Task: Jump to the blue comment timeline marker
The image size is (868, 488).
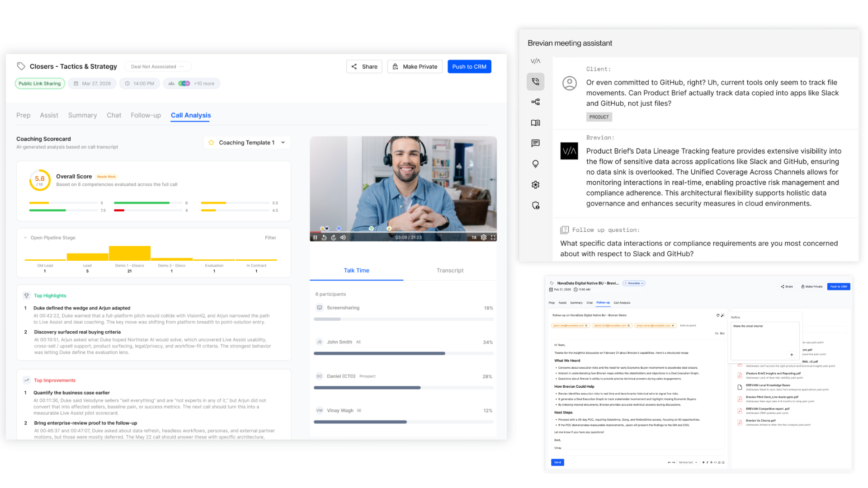Action: tap(339, 229)
